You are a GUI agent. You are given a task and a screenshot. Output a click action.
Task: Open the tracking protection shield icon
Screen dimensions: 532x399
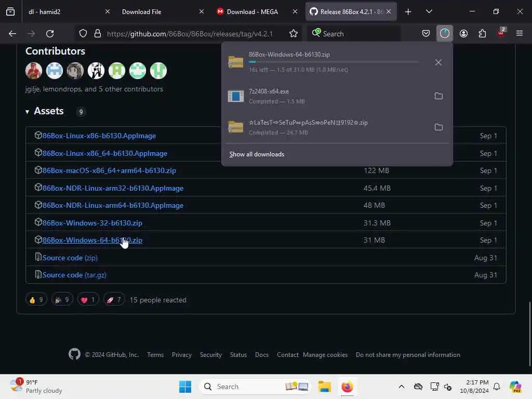point(83,34)
